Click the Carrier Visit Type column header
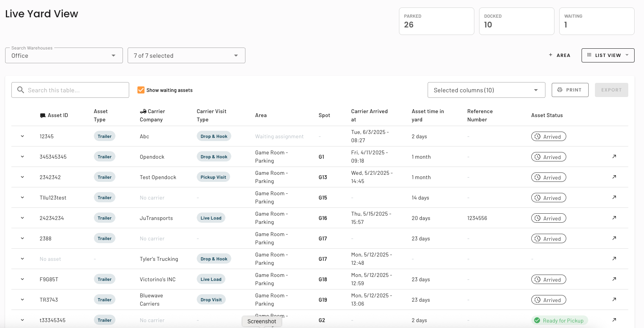The image size is (644, 328). 212,115
